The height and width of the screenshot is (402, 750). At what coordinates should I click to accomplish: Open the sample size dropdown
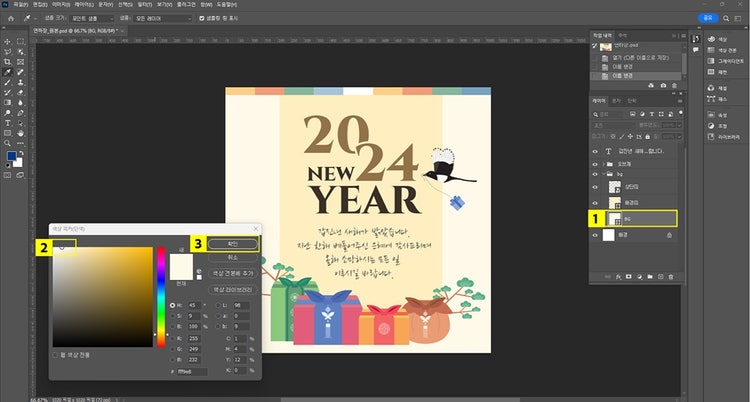click(x=92, y=18)
